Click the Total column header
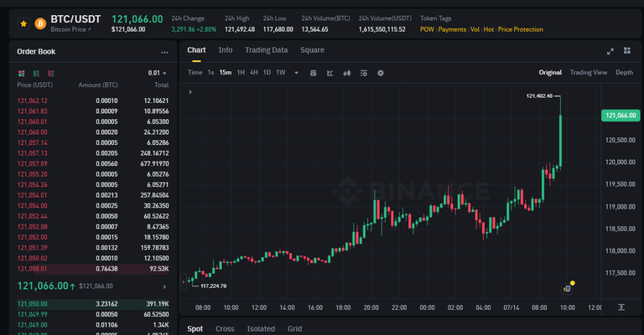Screen dimensions: 644x335 (x=161, y=85)
